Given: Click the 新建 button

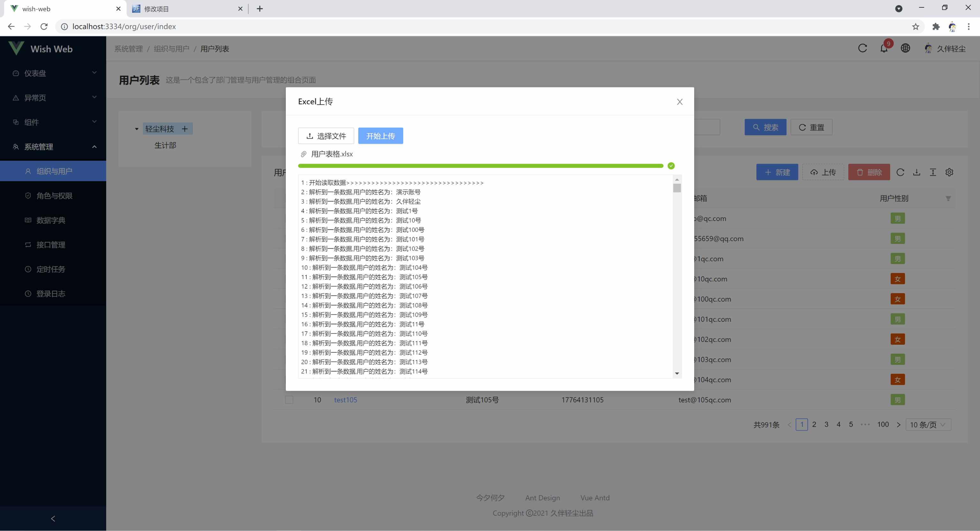Looking at the screenshot, I should (x=777, y=172).
